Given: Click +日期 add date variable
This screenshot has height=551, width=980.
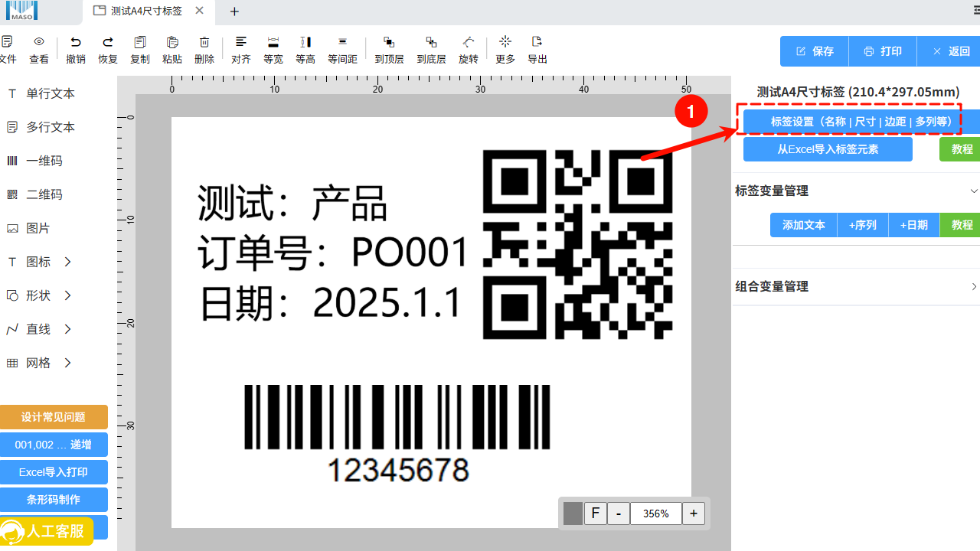Looking at the screenshot, I should coord(914,225).
